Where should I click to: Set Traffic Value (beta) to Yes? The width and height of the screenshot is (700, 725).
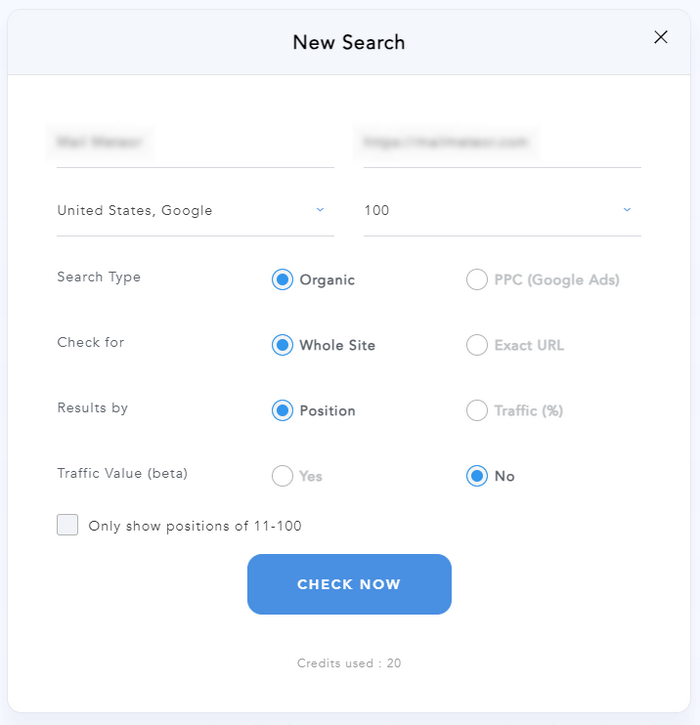click(x=282, y=476)
